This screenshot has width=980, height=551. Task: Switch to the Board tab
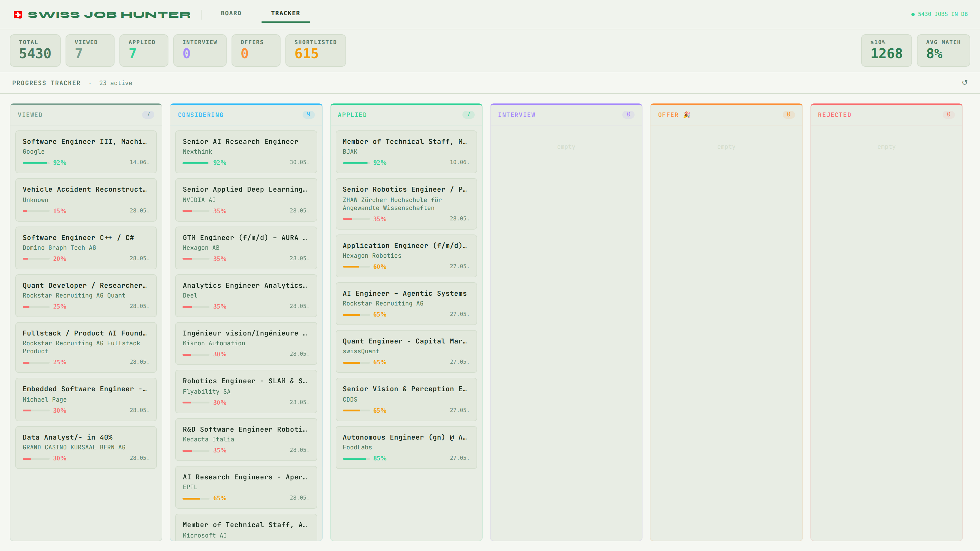tap(231, 13)
